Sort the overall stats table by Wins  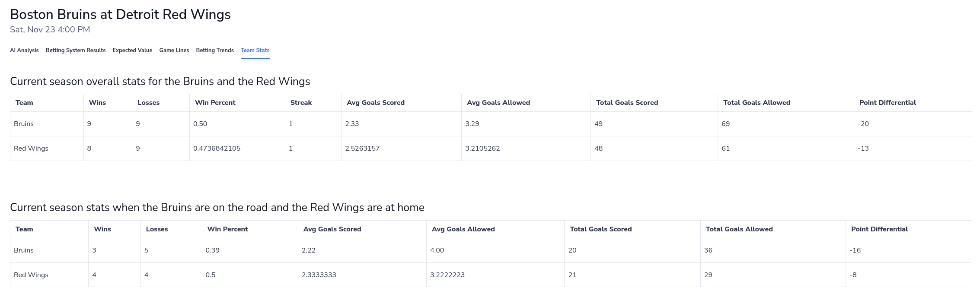pos(98,103)
